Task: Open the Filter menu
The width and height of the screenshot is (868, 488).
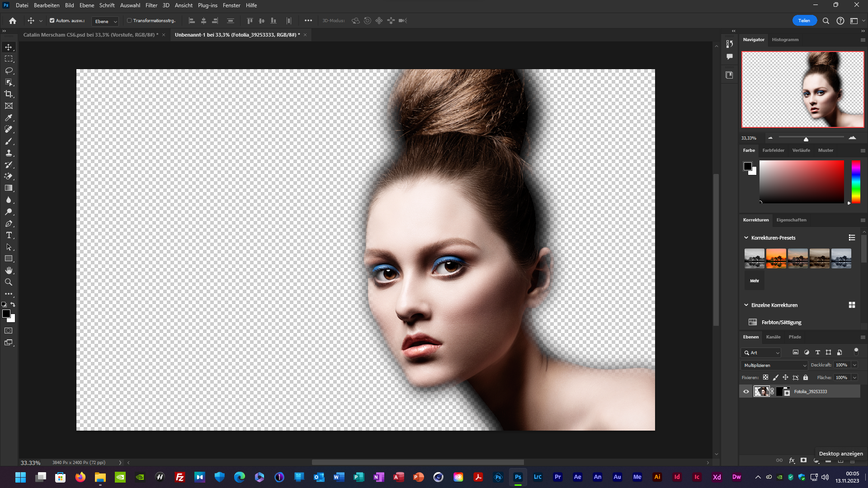Action: click(151, 5)
